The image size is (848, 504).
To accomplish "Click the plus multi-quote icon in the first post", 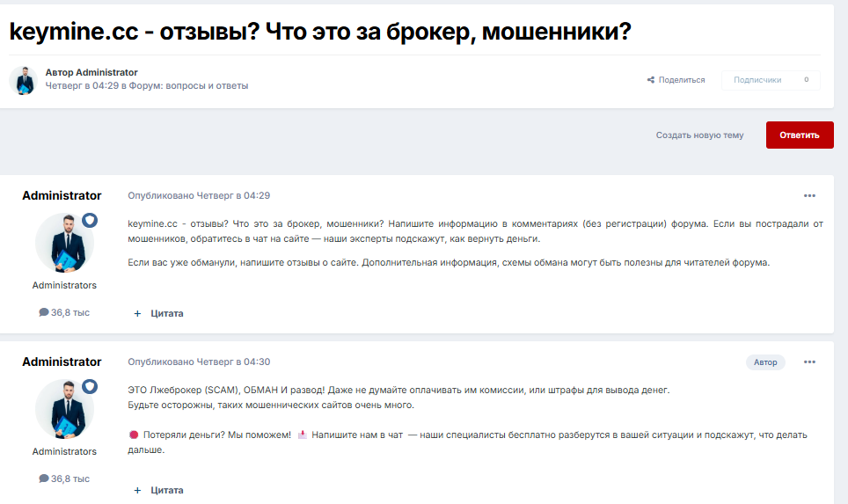I will click(x=137, y=313).
